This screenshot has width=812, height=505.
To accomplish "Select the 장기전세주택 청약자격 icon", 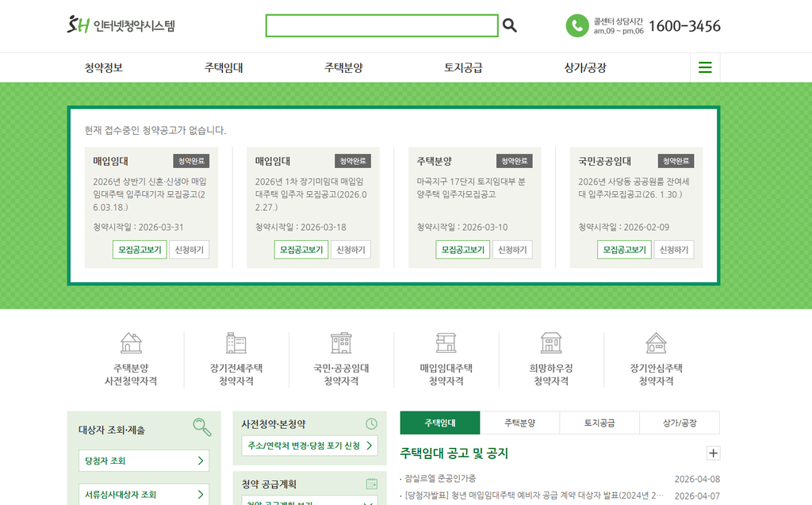I will point(235,343).
